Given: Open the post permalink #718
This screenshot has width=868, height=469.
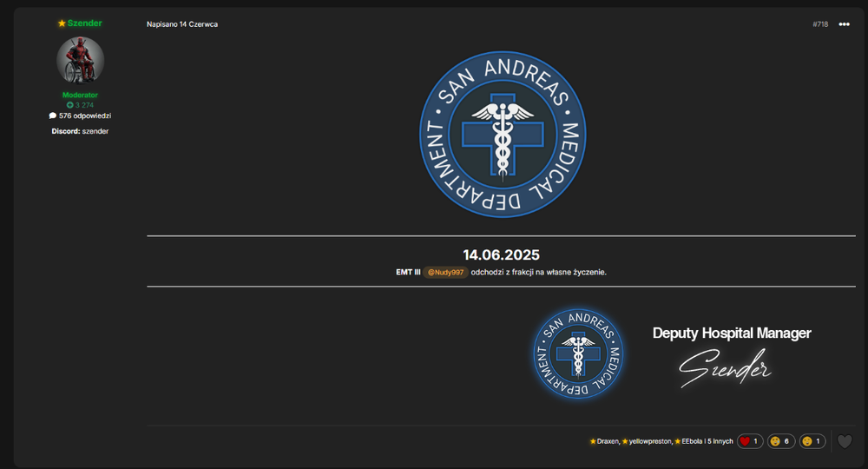Looking at the screenshot, I should pos(820,24).
